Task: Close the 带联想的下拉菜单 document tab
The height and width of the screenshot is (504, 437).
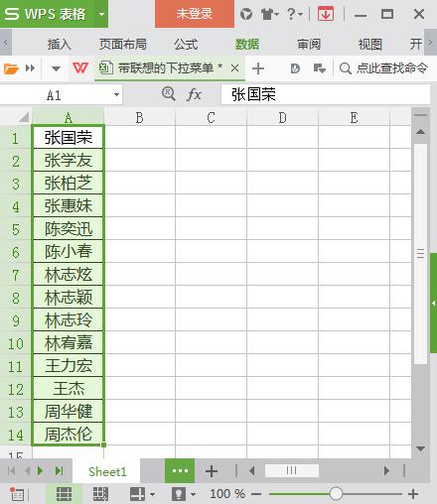Action: pos(234,68)
